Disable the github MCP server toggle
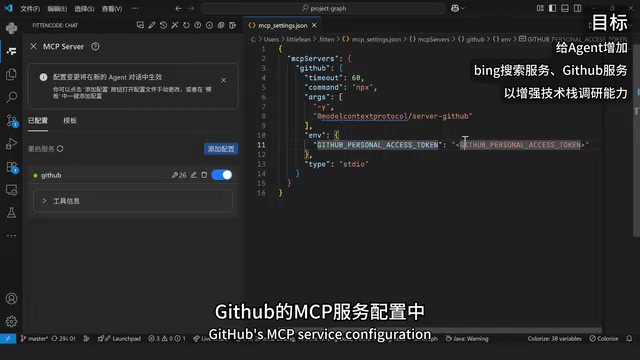Viewport: 640px width, 360px height. tap(222, 175)
